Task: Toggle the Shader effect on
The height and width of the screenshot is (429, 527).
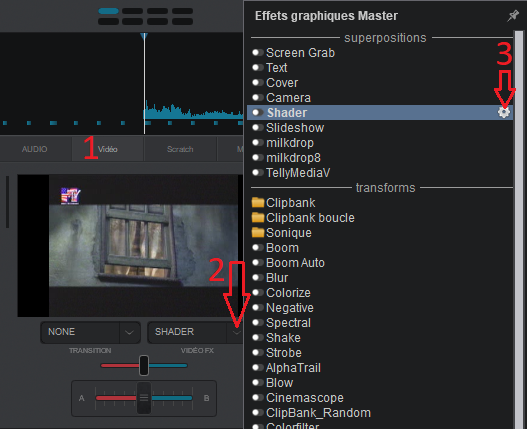Action: point(258,112)
